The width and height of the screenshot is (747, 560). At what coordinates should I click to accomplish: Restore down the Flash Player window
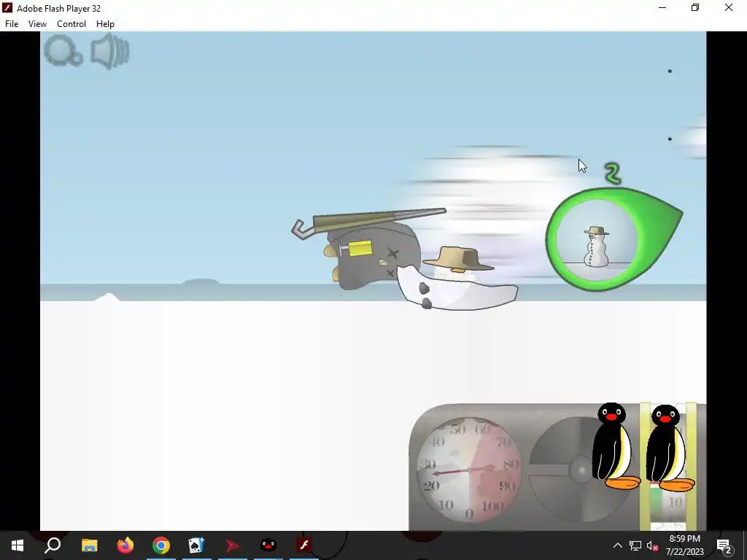[695, 7]
